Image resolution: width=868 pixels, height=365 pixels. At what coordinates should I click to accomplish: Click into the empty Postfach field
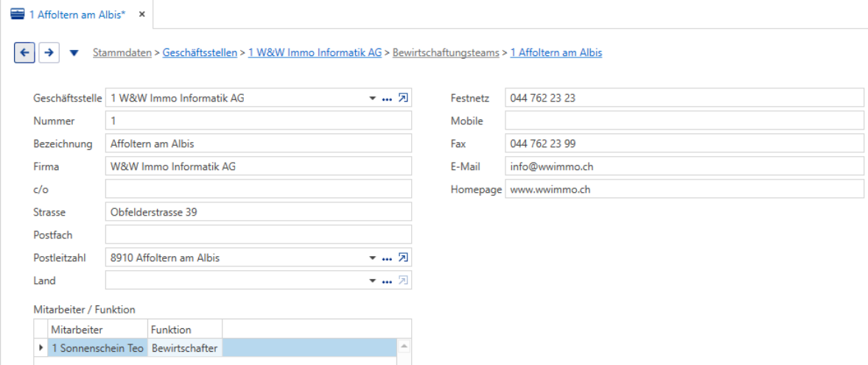[259, 235]
